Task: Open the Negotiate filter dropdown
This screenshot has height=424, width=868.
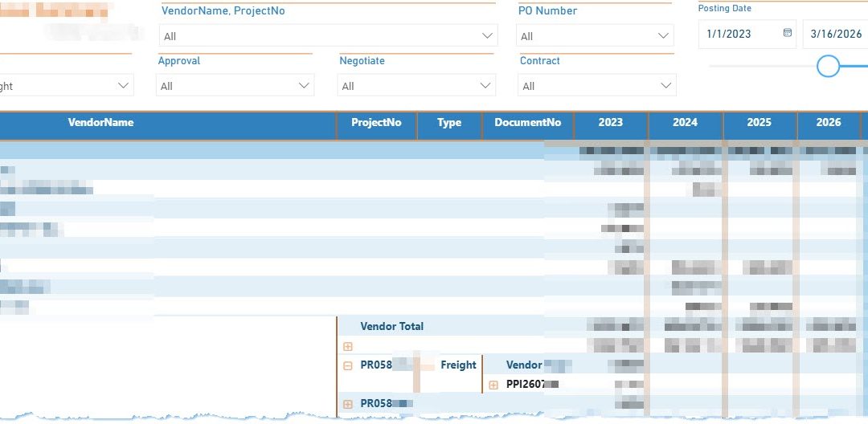Action: pyautogui.click(x=416, y=85)
